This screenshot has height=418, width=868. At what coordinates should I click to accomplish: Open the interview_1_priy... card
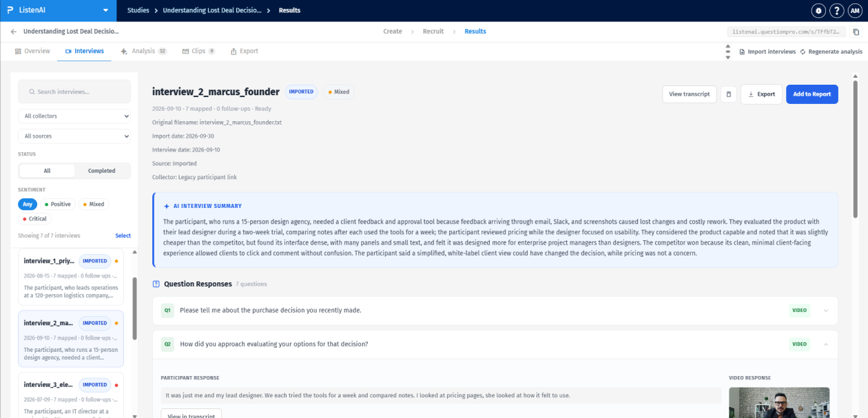pyautogui.click(x=71, y=277)
